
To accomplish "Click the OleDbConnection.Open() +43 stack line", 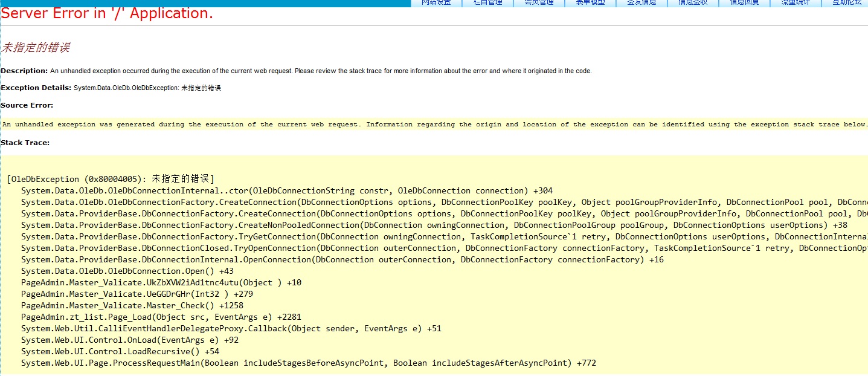I will pos(127,271).
